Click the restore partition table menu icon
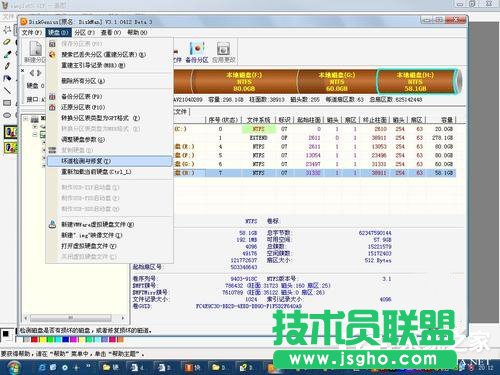The height and width of the screenshot is (375, 500). pyautogui.click(x=52, y=107)
